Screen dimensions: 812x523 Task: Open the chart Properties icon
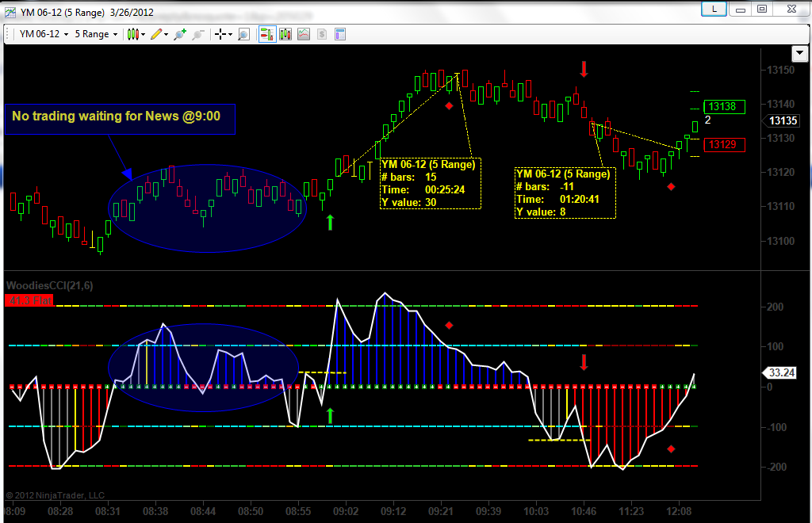(x=339, y=34)
